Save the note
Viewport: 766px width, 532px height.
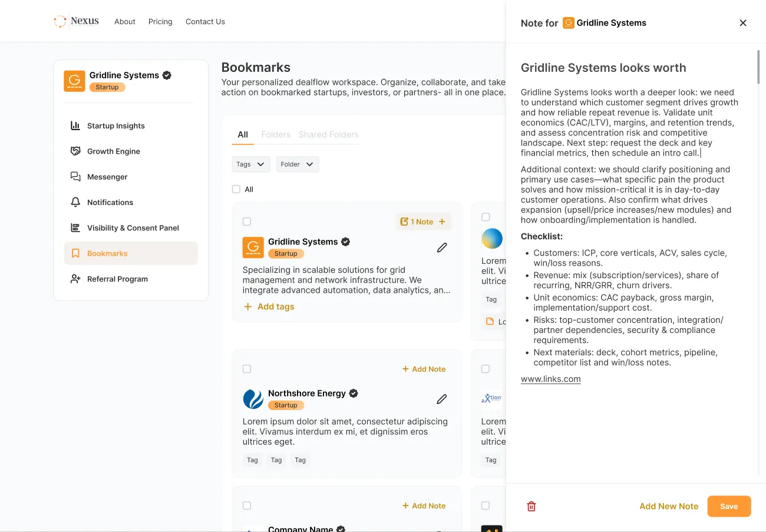[x=729, y=506]
